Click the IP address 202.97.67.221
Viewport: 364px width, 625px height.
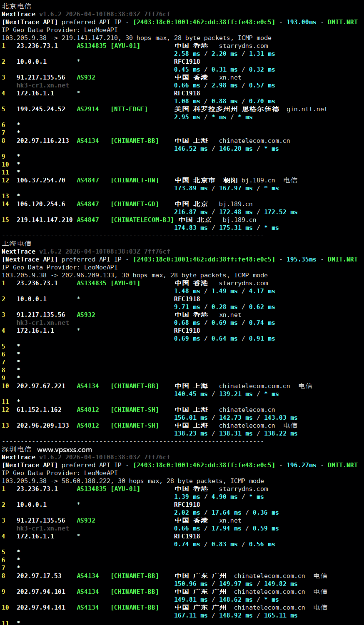tap(41, 386)
